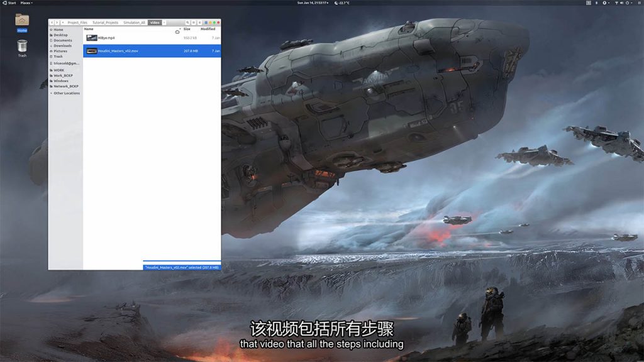Open the Windows bookmark in the sidebar
Screen dimensions: 644x362
point(59,81)
